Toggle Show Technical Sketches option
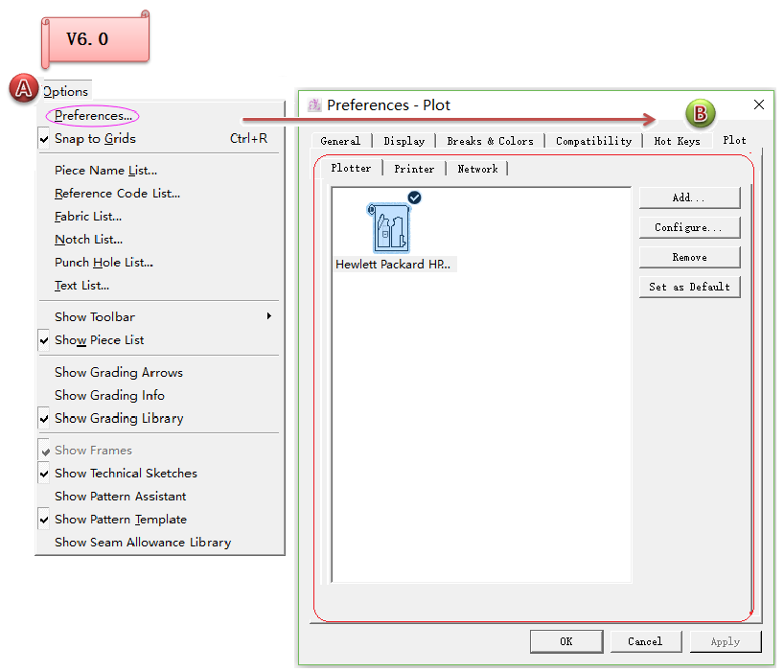 pyautogui.click(x=125, y=474)
